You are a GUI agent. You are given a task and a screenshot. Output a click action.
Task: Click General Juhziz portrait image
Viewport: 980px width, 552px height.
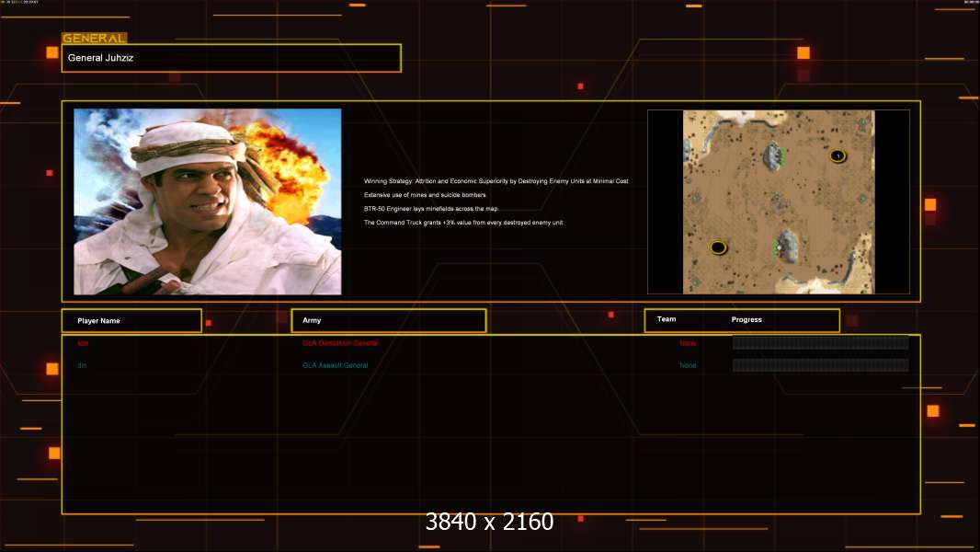pyautogui.click(x=207, y=201)
